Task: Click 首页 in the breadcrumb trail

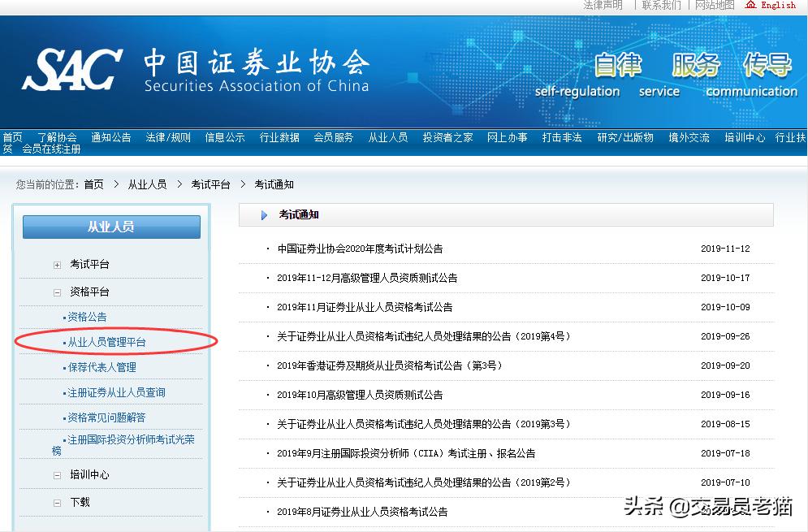Action: click(93, 184)
